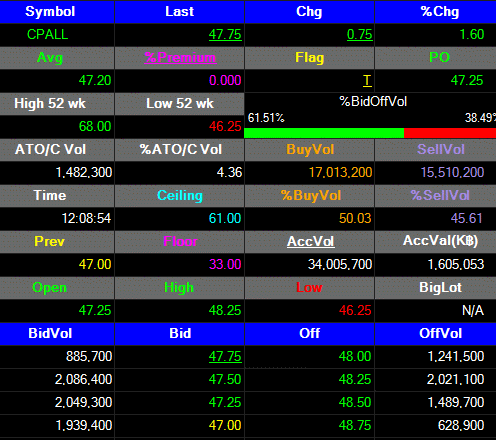Screen dimensions: 496x440
Task: Open the underlined Last price 47.75
Action: pyautogui.click(x=225, y=34)
